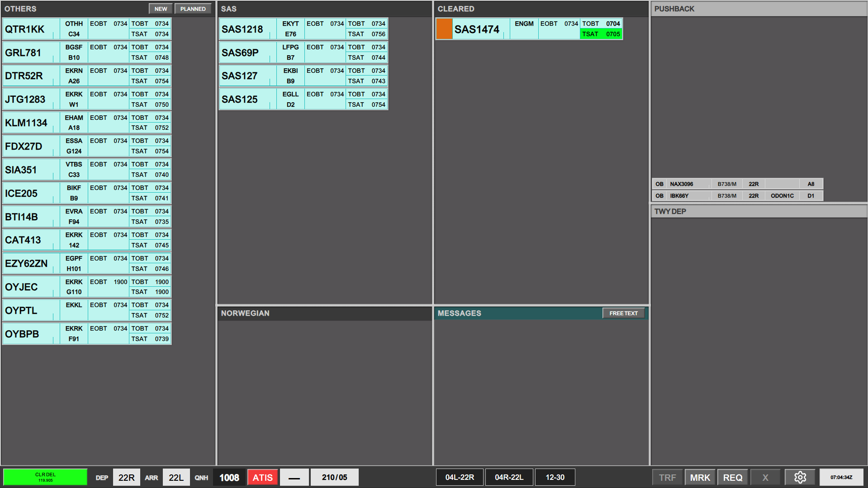868x488 pixels.
Task: Click the REQ button
Action: click(x=733, y=477)
